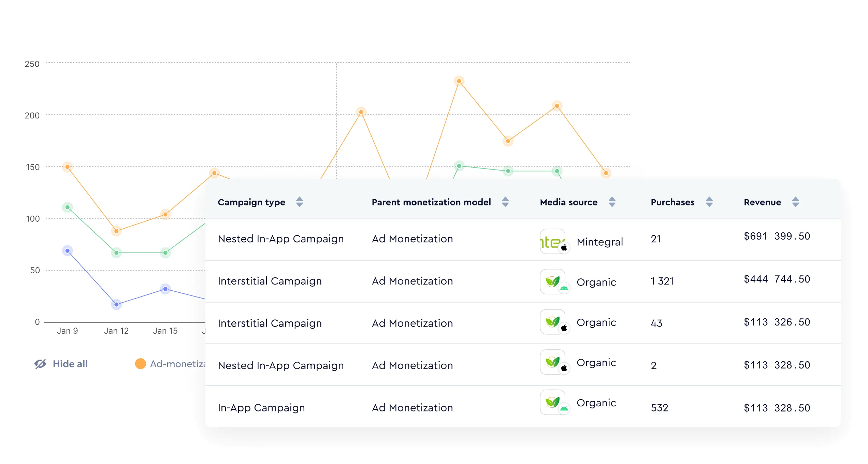Sort by Media source arrows

click(612, 202)
